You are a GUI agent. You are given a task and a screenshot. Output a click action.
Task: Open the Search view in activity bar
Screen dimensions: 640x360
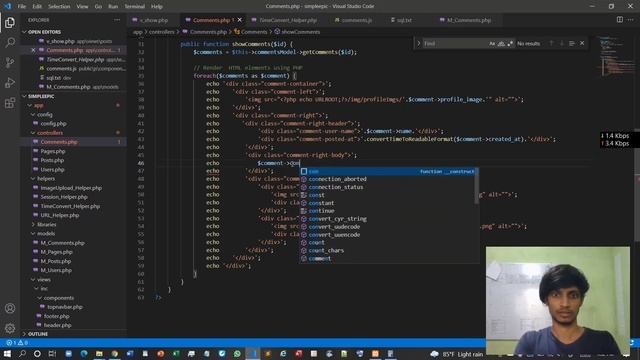tap(10, 42)
